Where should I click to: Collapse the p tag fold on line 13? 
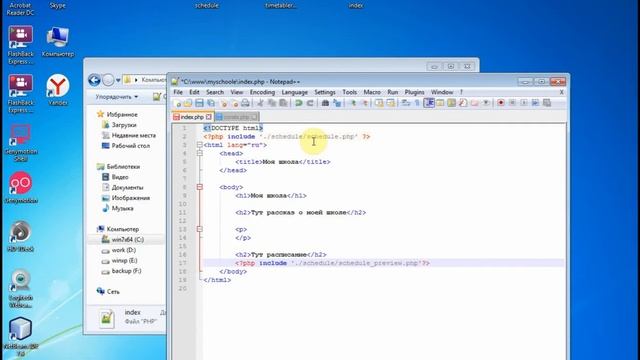click(x=200, y=229)
